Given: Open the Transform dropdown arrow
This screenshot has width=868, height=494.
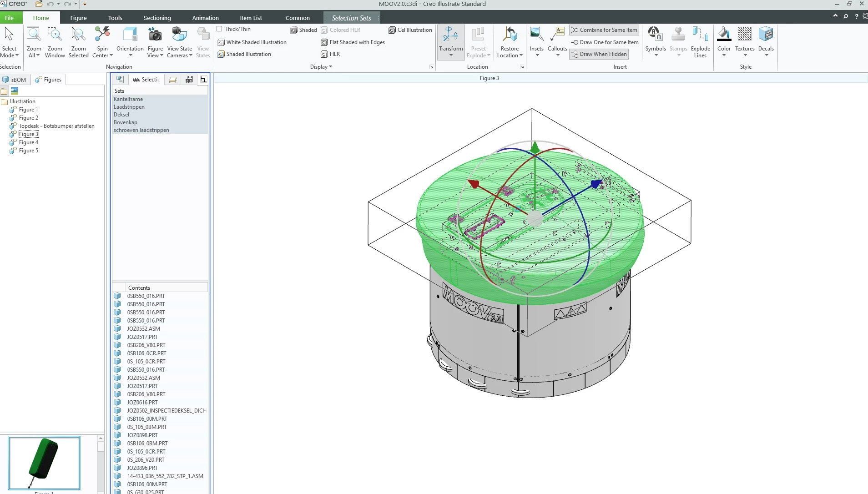Looking at the screenshot, I should click(x=451, y=56).
